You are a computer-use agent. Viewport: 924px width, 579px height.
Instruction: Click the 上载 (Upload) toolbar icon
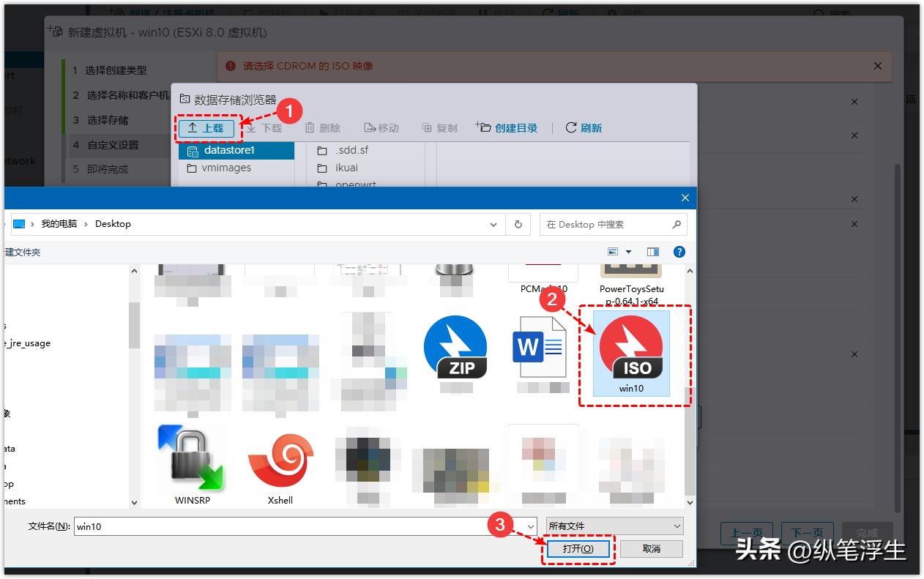pyautogui.click(x=207, y=128)
